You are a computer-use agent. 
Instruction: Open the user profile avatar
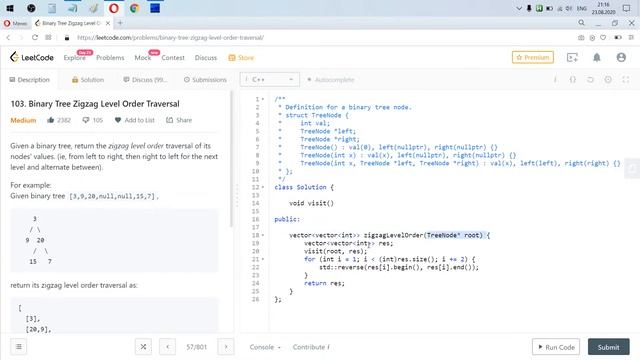pos(621,58)
